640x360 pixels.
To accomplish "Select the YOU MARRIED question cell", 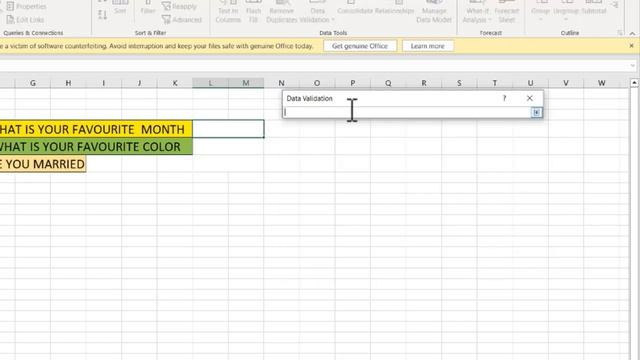I will pyautogui.click(x=43, y=164).
